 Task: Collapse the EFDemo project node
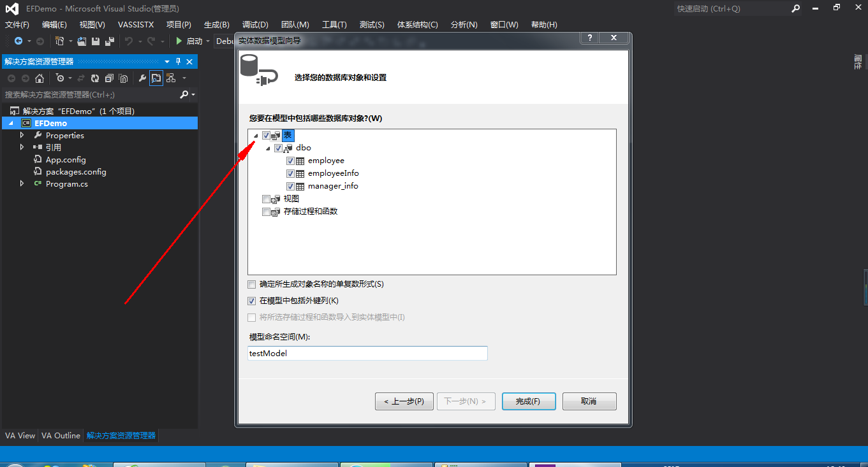point(10,123)
